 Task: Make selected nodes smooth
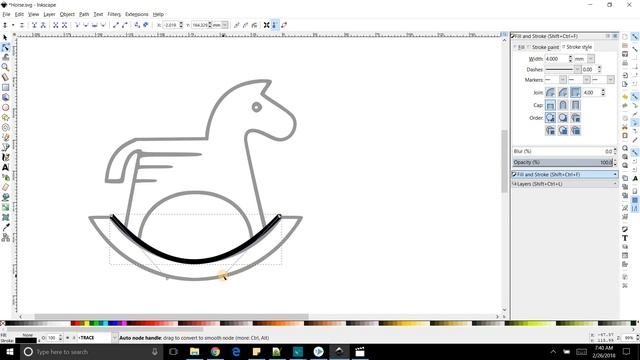86,25
